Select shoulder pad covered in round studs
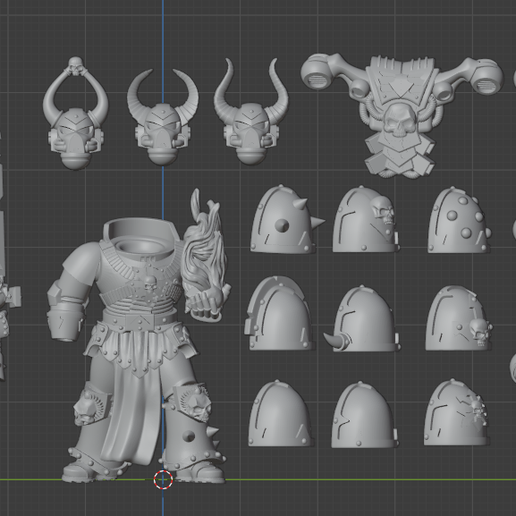Screen dimensions: 516x516 tap(459, 221)
